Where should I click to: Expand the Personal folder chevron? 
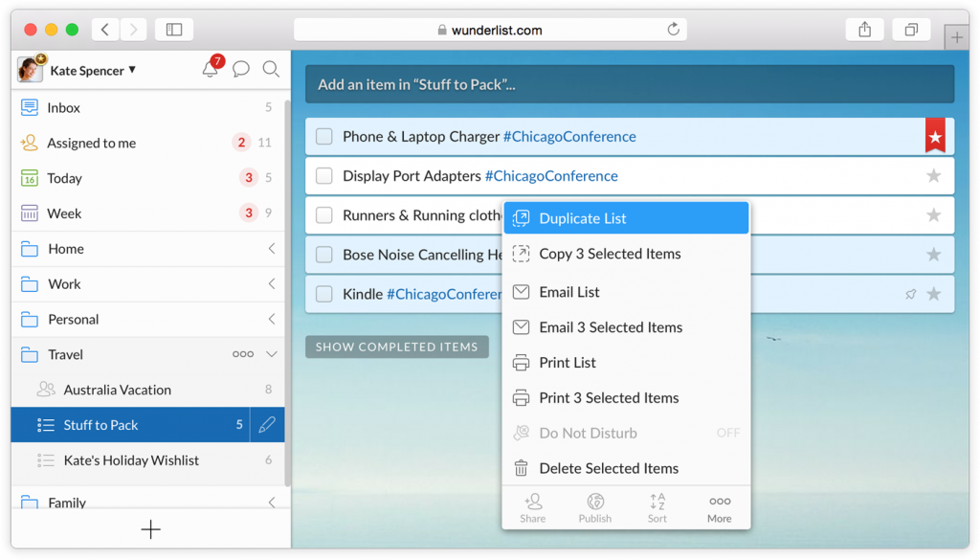272,320
